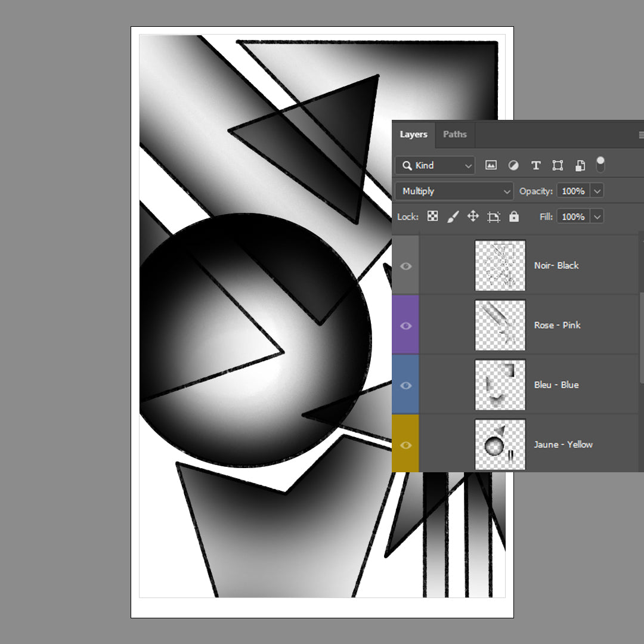This screenshot has height=644, width=644.
Task: Filter layers by shape layer icon
Action: 558,165
